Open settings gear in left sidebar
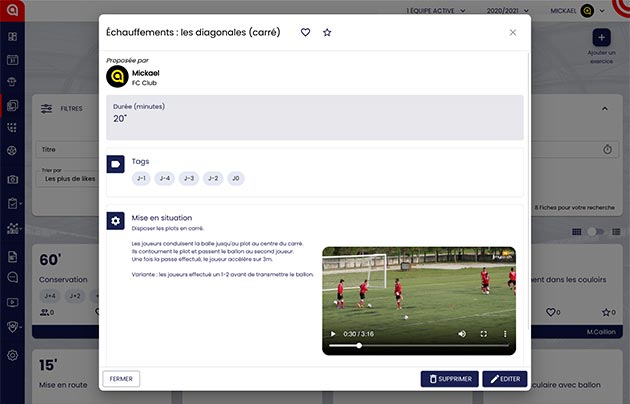Image resolution: width=630 pixels, height=404 pixels. (x=12, y=355)
